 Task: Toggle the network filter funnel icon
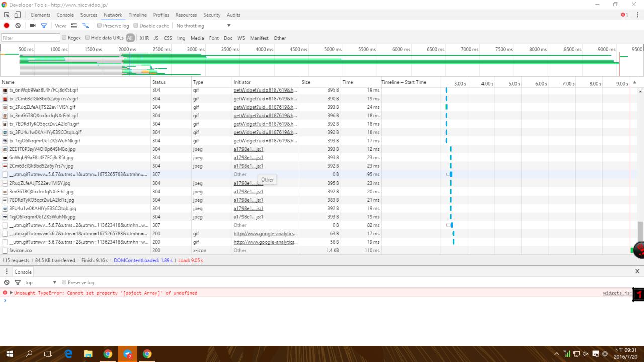click(x=44, y=26)
